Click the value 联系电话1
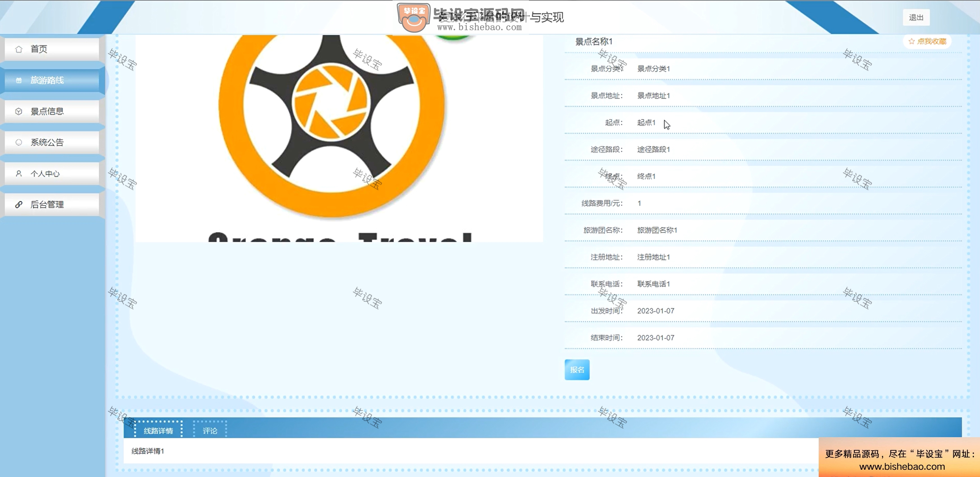 pyautogui.click(x=653, y=284)
